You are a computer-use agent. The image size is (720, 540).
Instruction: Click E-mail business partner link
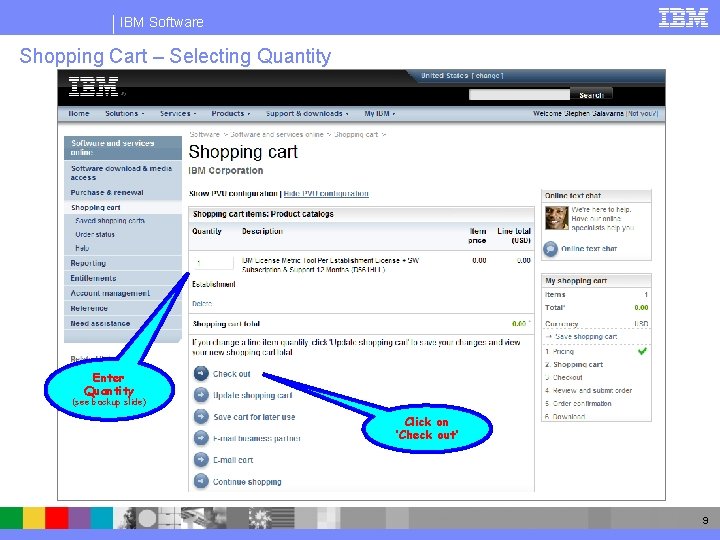(257, 439)
